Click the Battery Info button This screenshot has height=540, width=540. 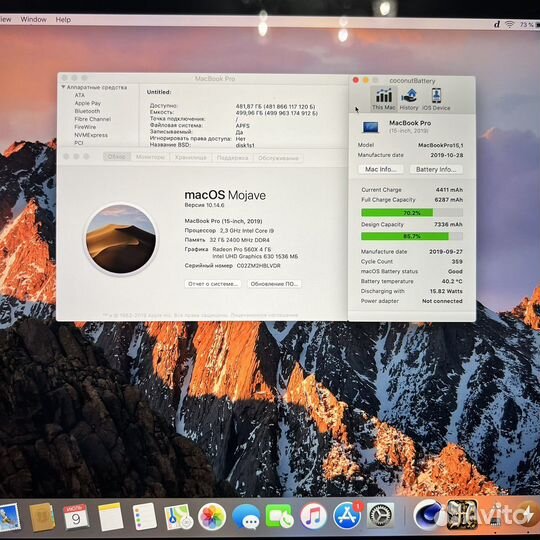[436, 169]
